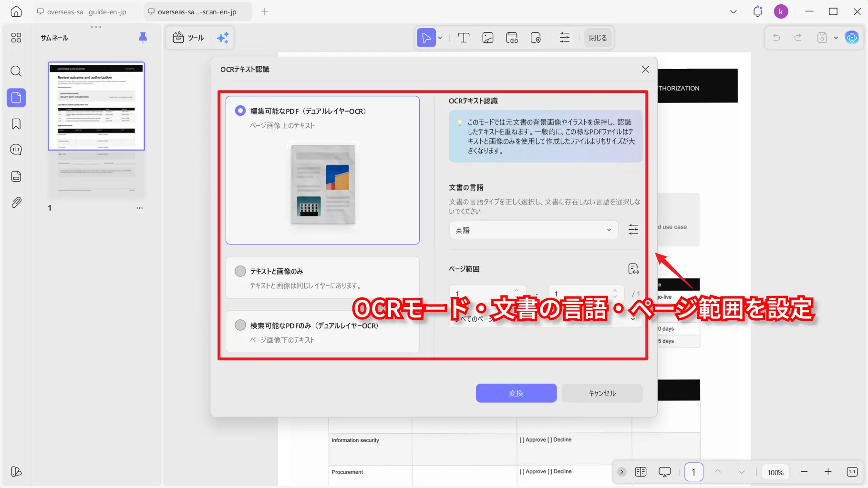Expand the tab list chevron

coord(734,11)
